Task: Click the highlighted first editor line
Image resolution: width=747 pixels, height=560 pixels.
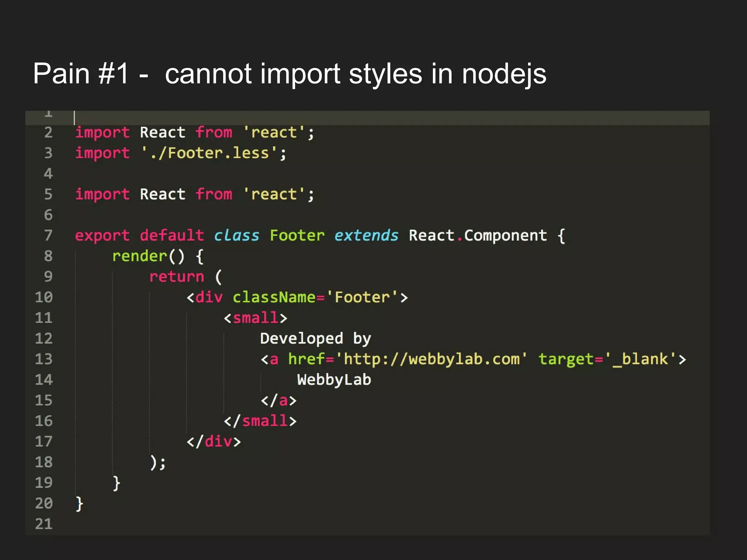Action: (x=365, y=118)
